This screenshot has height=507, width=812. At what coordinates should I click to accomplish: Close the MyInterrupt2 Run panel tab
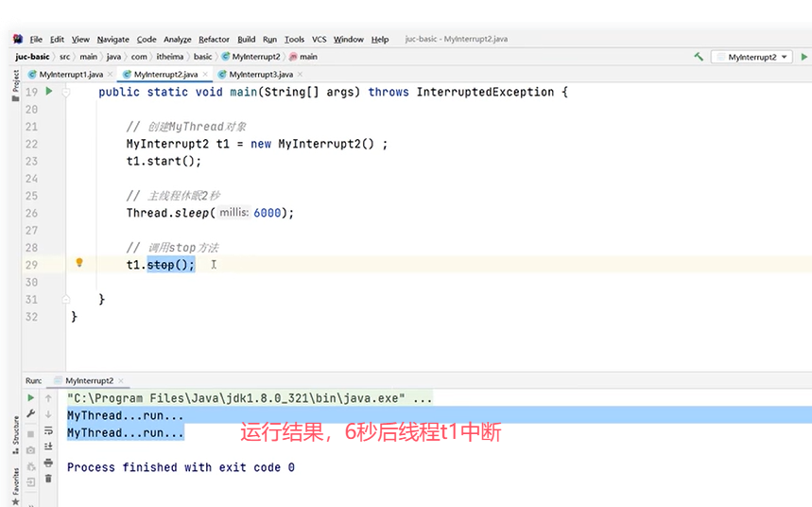121,380
